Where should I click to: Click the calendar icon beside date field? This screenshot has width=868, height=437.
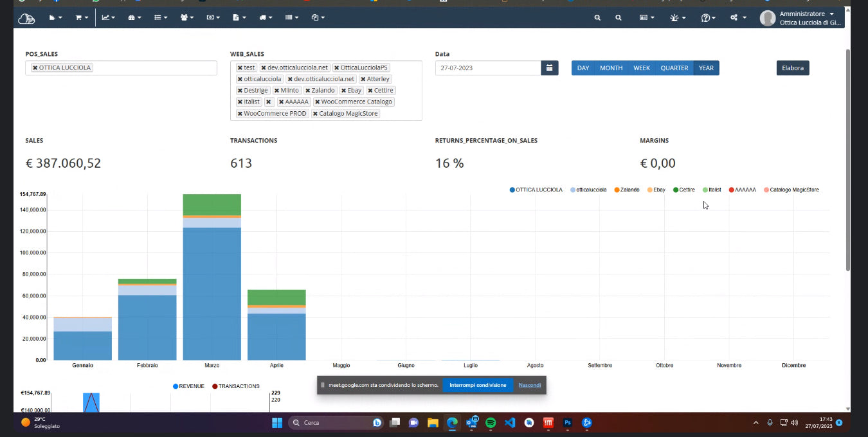(550, 68)
